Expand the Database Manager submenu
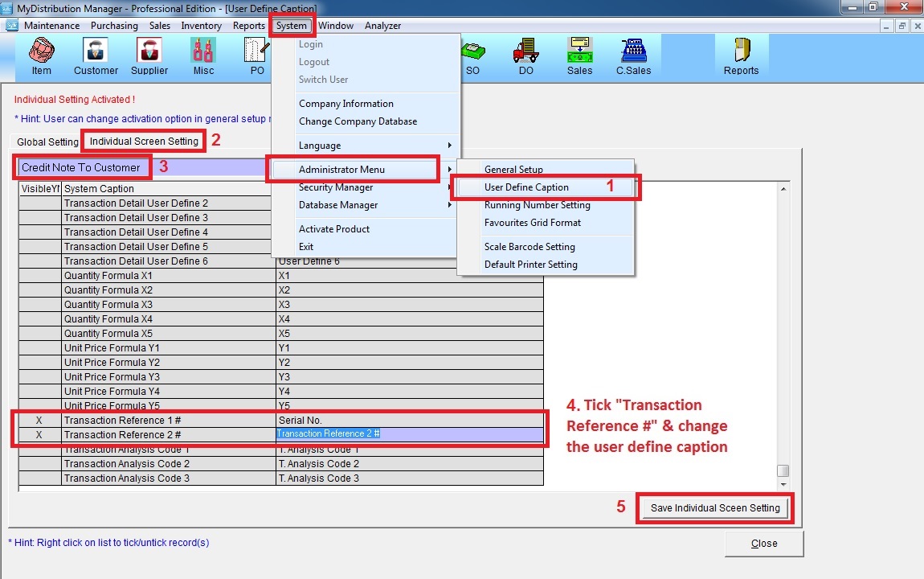The height and width of the screenshot is (579, 924). (366, 205)
